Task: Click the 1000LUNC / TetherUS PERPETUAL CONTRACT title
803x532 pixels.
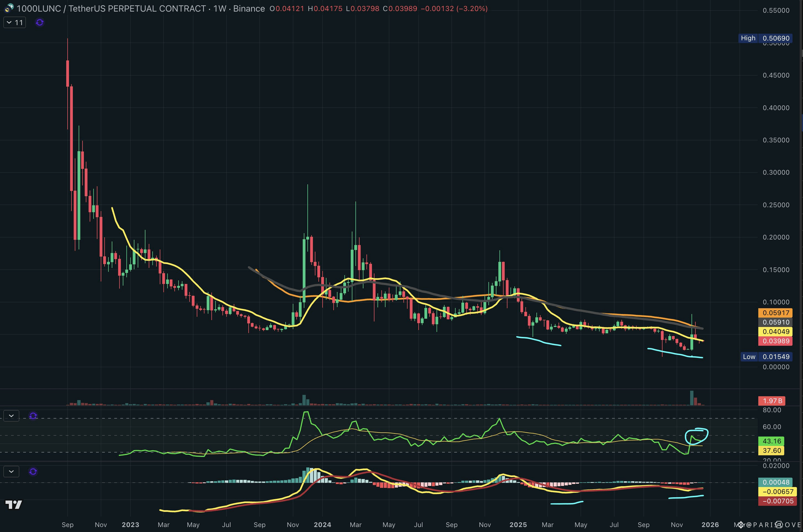Action: [x=111, y=9]
